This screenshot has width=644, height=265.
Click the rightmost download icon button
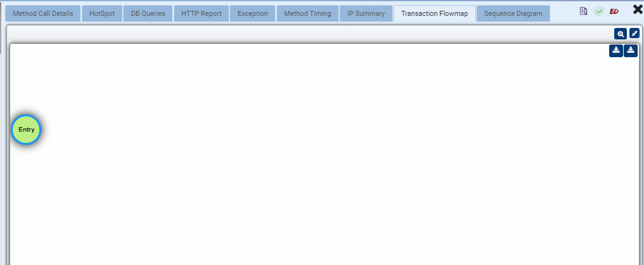point(631,51)
